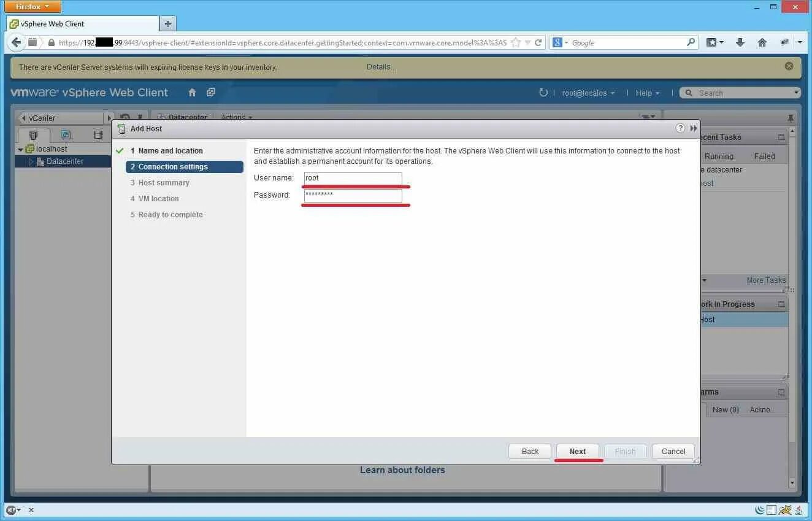Screen dimensions: 812x521
Task: Show the Failed tasks tab
Action: 765,156
